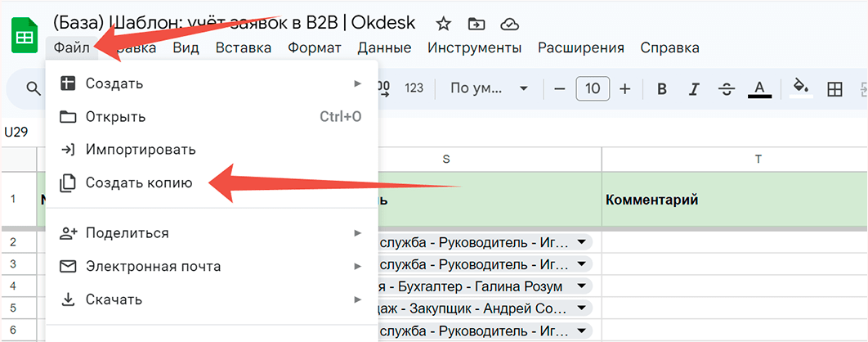
Task: Toggle italic formatting
Action: (695, 88)
